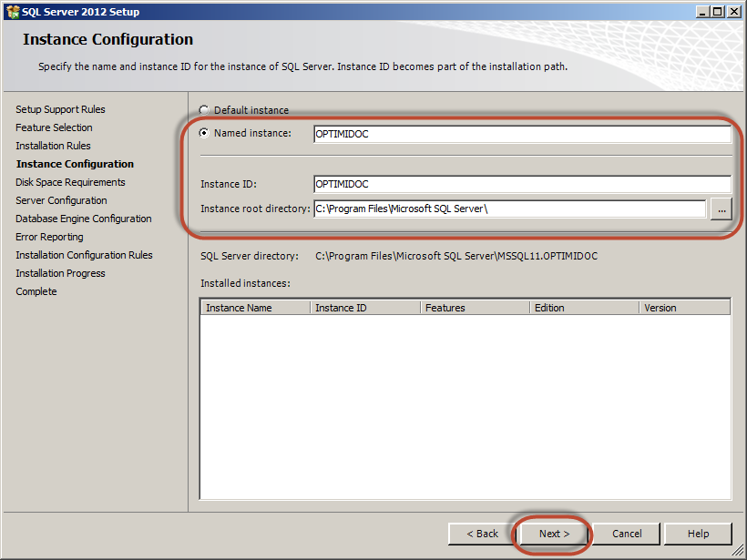Open the browse ellipsis button for root directory

[x=721, y=209]
